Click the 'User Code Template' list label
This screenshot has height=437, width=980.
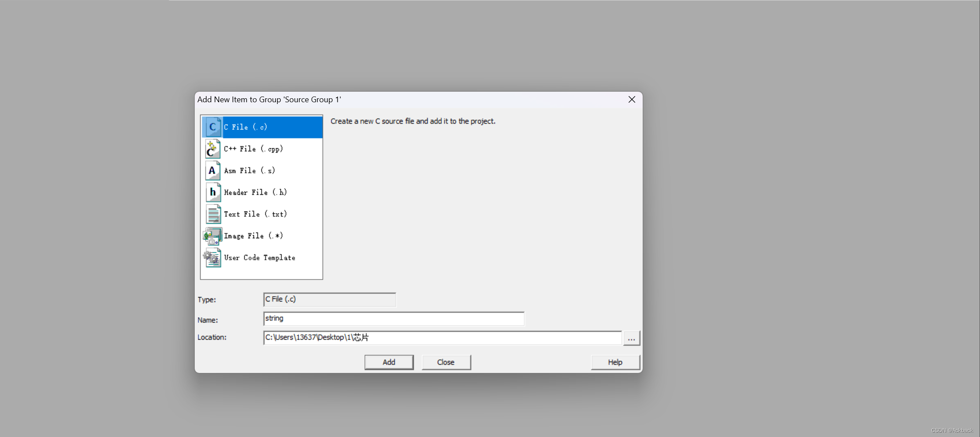coord(260,258)
